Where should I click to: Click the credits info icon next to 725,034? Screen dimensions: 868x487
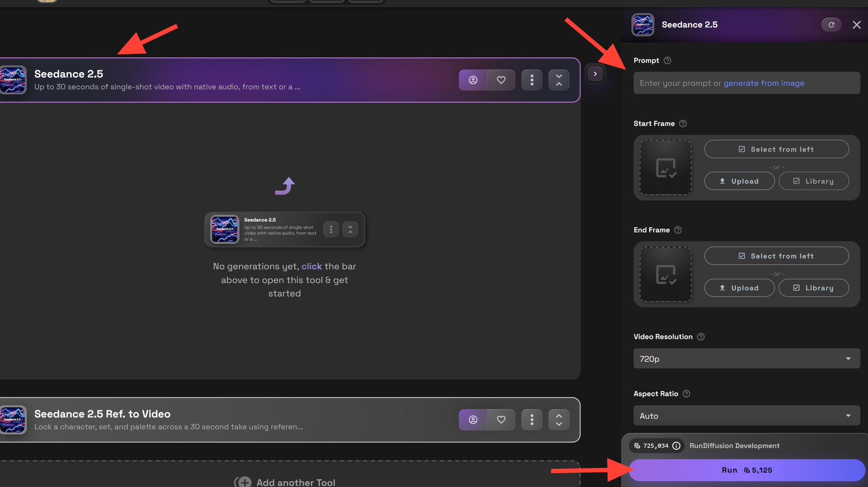tap(676, 446)
